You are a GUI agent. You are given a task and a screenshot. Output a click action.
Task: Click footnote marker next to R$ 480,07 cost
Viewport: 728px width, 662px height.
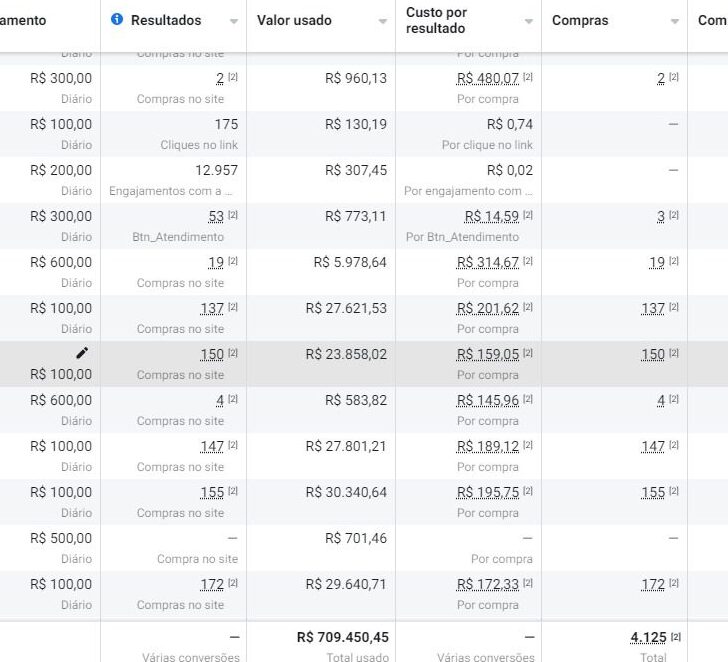[x=528, y=78]
